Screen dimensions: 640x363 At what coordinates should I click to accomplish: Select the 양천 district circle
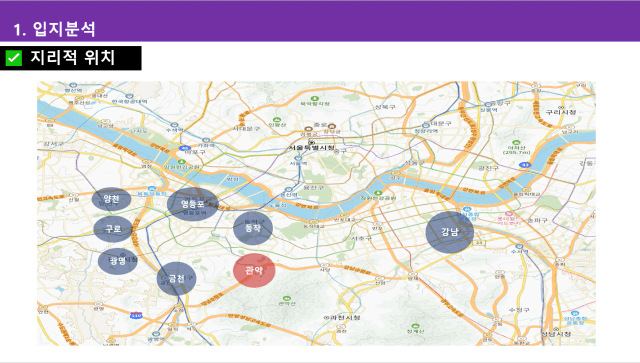click(111, 199)
